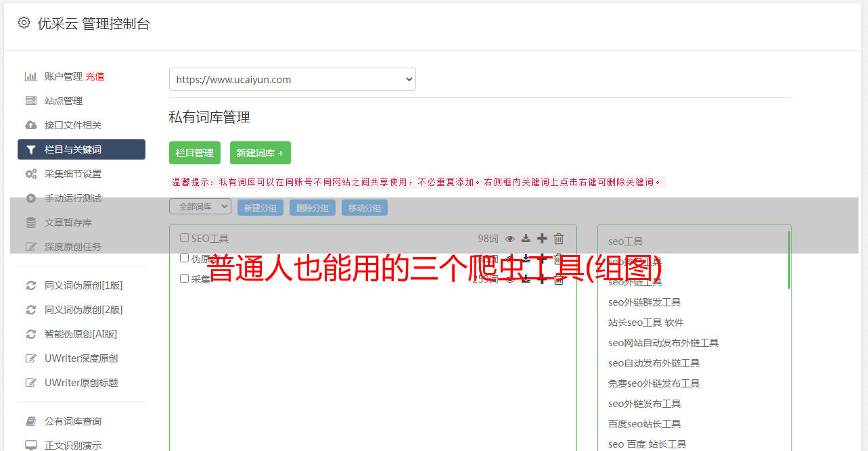Viewport: 868px width, 451px height.
Task: Click the green scrollbar of the keyword list
Action: pyautogui.click(x=789, y=260)
